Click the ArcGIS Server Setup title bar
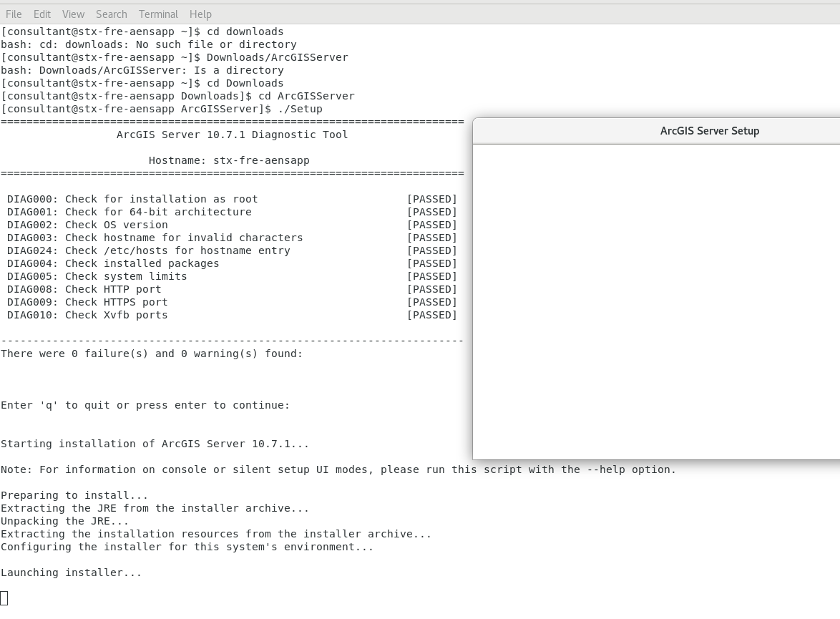The image size is (840, 619). [x=656, y=131]
